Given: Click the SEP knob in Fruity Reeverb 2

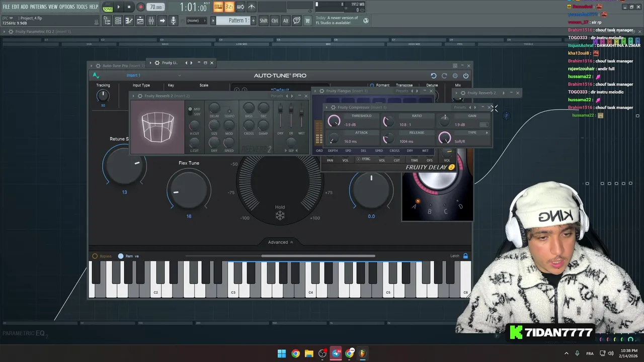Looking at the screenshot, I should coord(291,142).
